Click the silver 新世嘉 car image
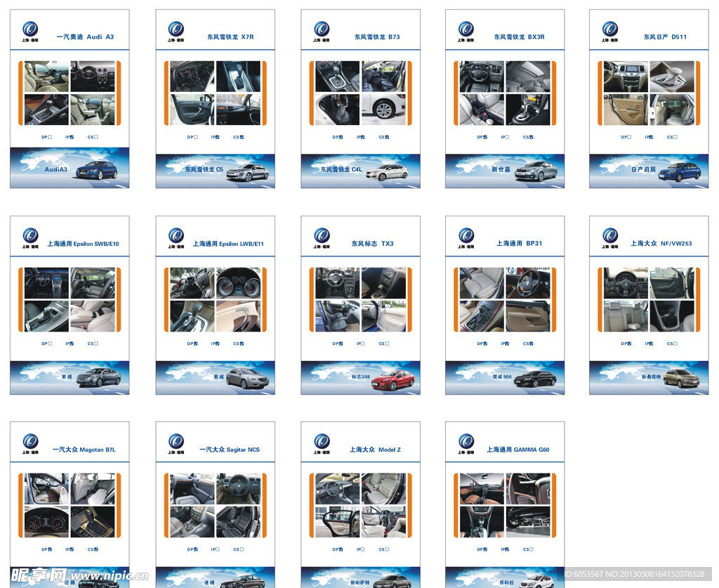 [x=536, y=171]
